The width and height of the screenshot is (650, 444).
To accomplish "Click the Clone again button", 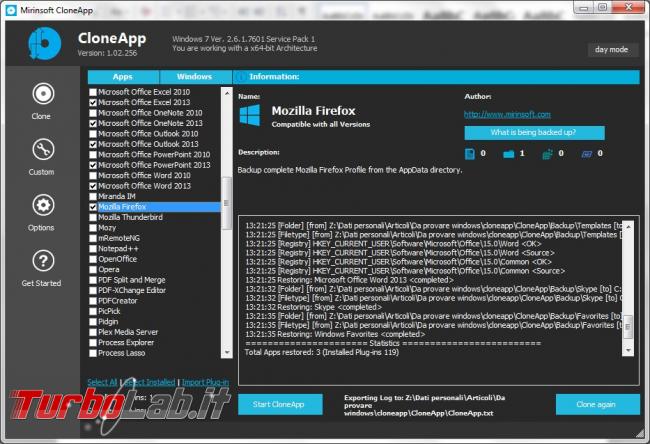I will pyautogui.click(x=597, y=404).
